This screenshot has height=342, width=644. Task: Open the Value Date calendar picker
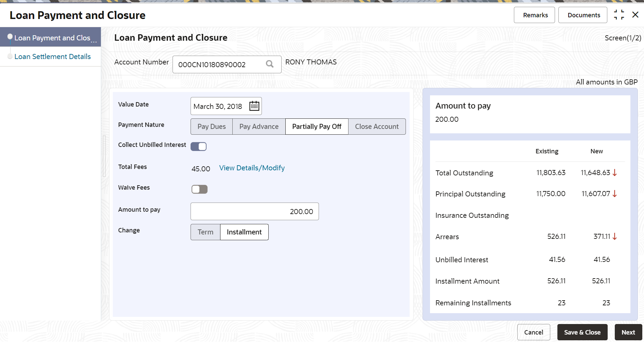[x=254, y=106]
